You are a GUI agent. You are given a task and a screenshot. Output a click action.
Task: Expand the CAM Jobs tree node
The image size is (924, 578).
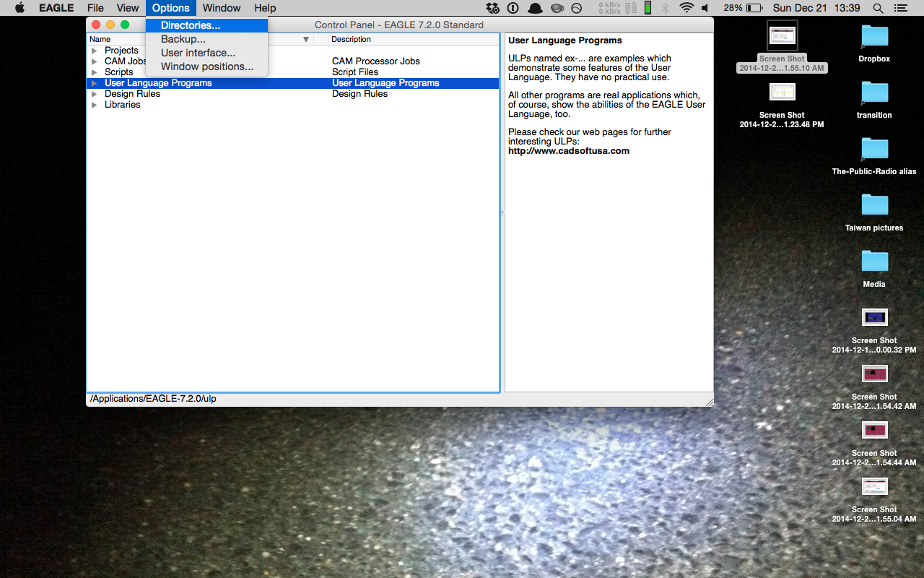(95, 61)
